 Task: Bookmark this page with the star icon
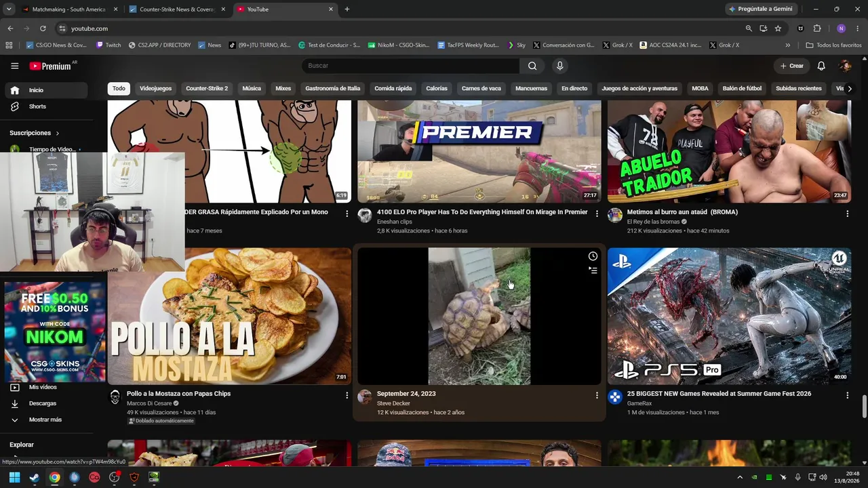[x=778, y=28]
